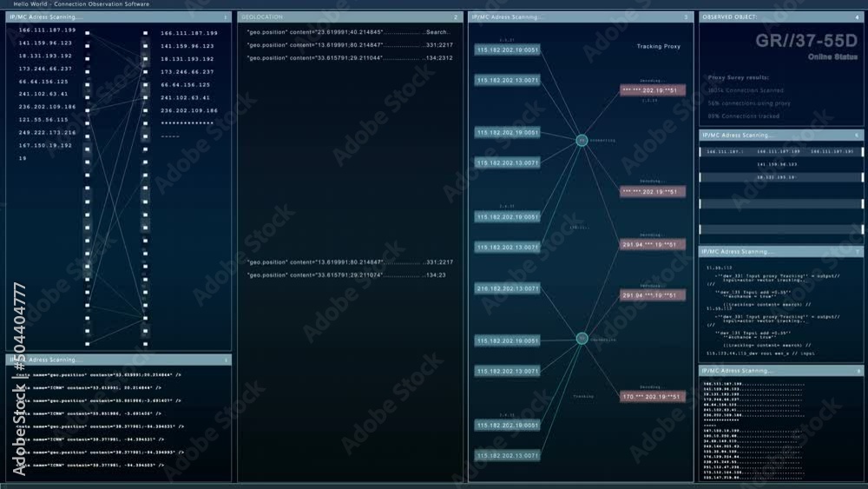Select geo coordinates 23.619991;40.214845
This screenshot has height=489, width=868.
click(x=349, y=32)
